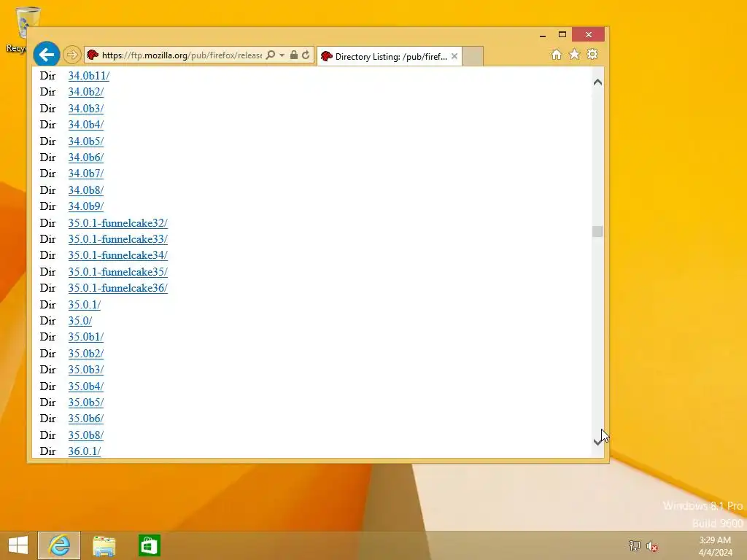Open the 35.0.1/ directory link
Viewport: 747px width, 560px height.
point(85,305)
